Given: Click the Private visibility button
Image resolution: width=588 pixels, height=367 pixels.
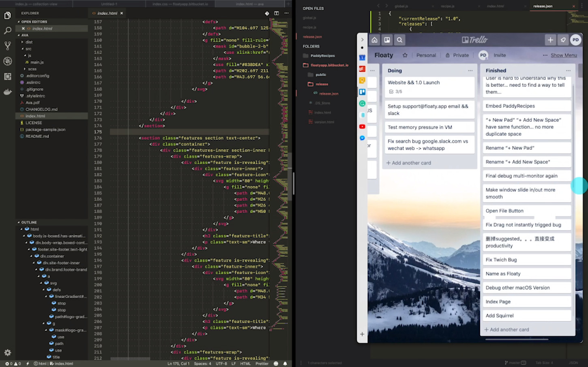Looking at the screenshot, I should click(x=457, y=55).
